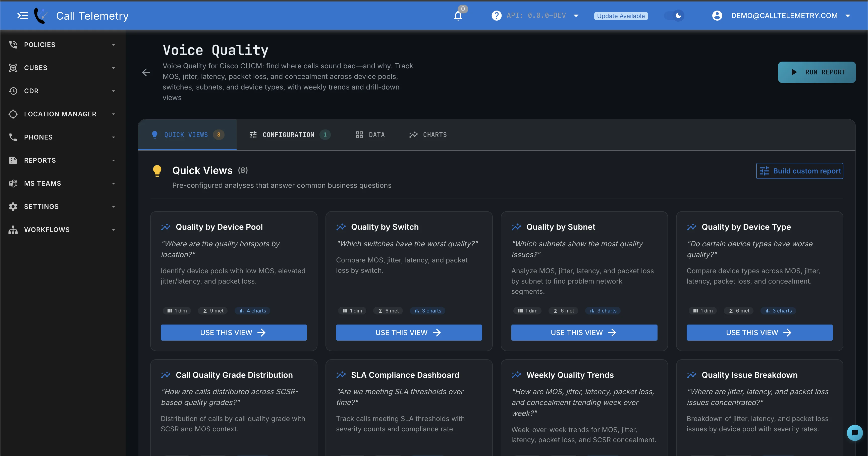The image size is (868, 456).
Task: Click the 4 charts chip on Device Pool card
Action: pyautogui.click(x=253, y=311)
